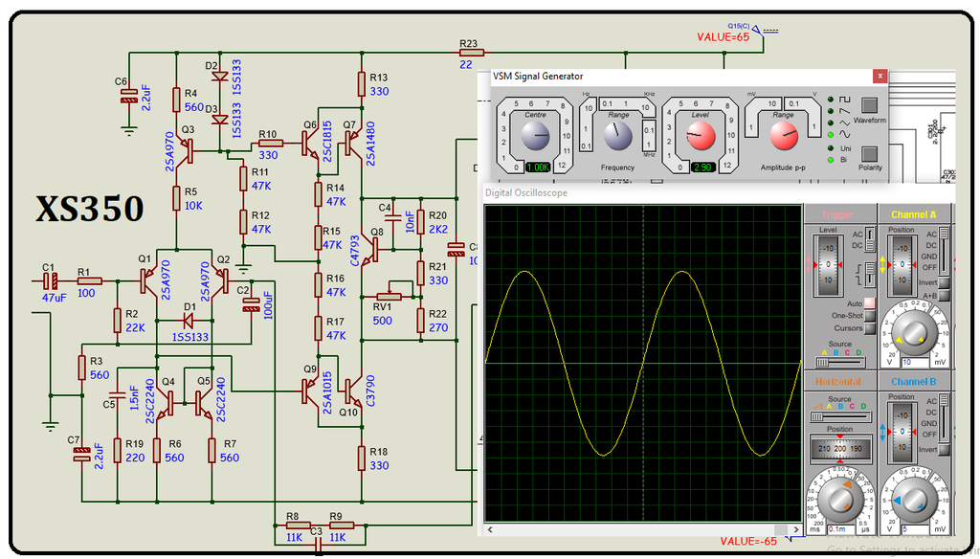Click the Uni polarity indicator LED

coord(831,148)
